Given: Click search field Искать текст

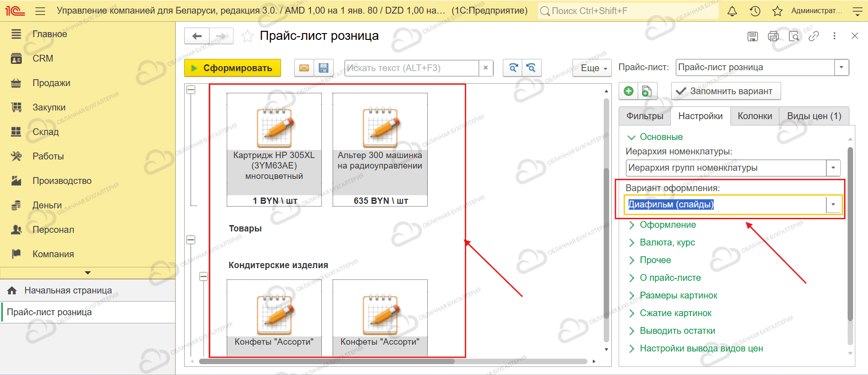Looking at the screenshot, I should 411,68.
